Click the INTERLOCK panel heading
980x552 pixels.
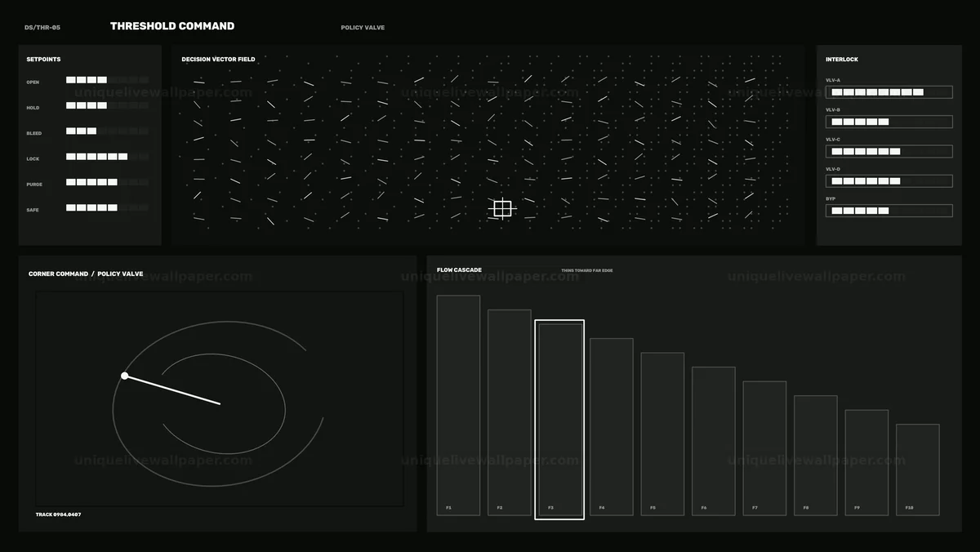point(842,60)
